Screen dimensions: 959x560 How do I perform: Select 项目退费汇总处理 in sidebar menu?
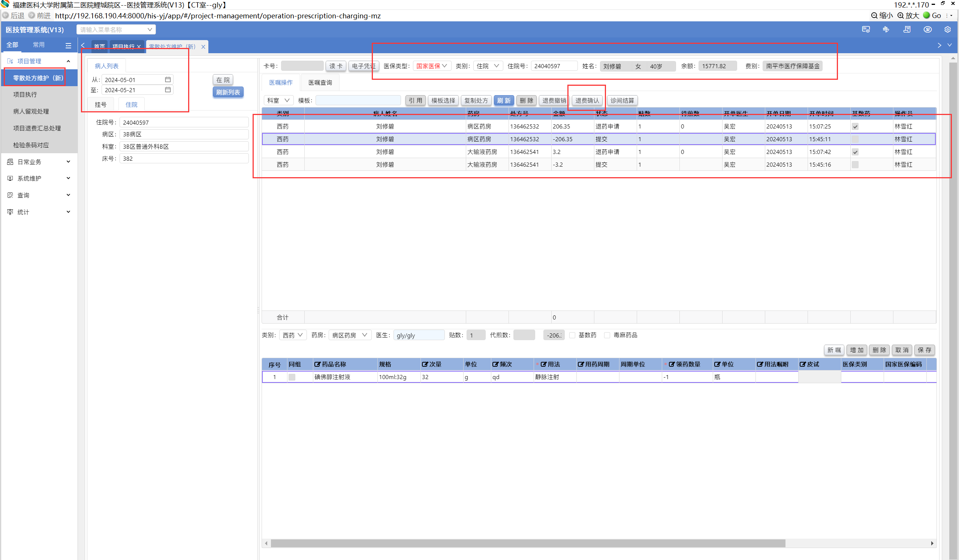tap(37, 128)
